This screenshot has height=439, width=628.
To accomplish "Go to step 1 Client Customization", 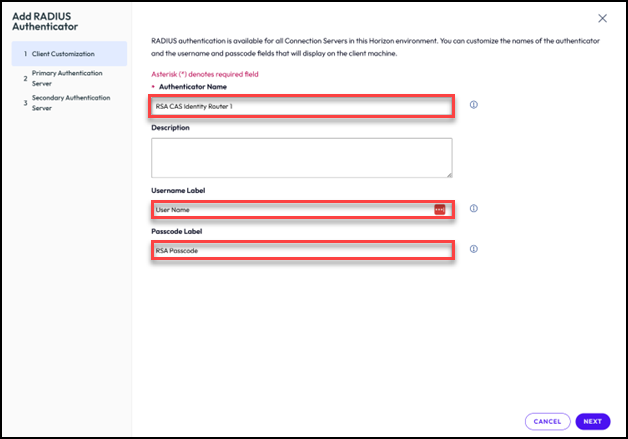I will pyautogui.click(x=62, y=53).
